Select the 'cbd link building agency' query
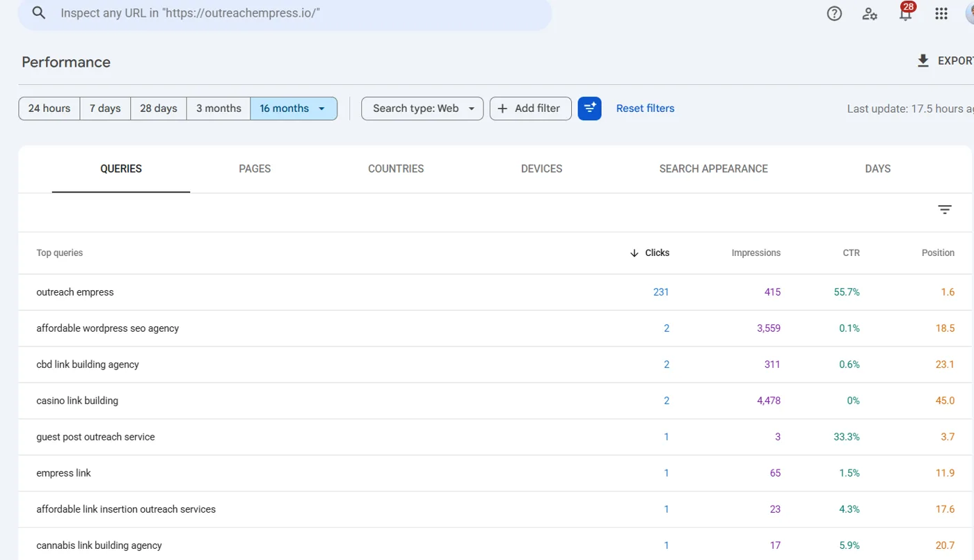 click(495, 365)
